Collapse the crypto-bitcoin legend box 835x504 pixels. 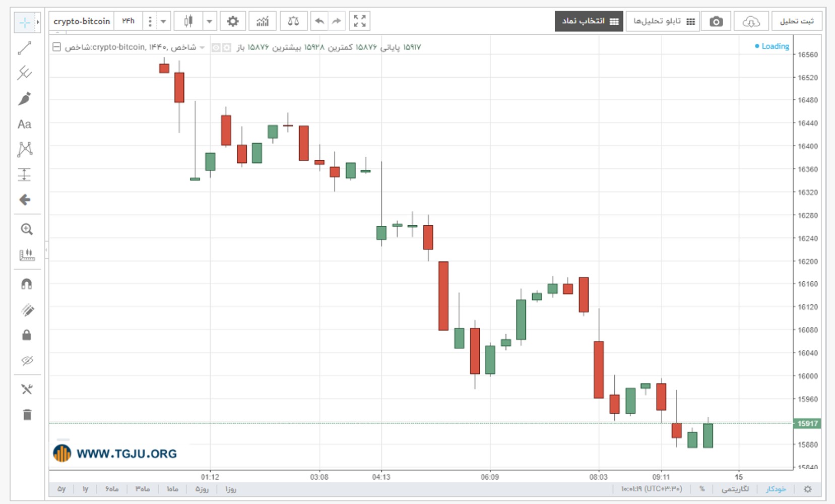pos(57,47)
